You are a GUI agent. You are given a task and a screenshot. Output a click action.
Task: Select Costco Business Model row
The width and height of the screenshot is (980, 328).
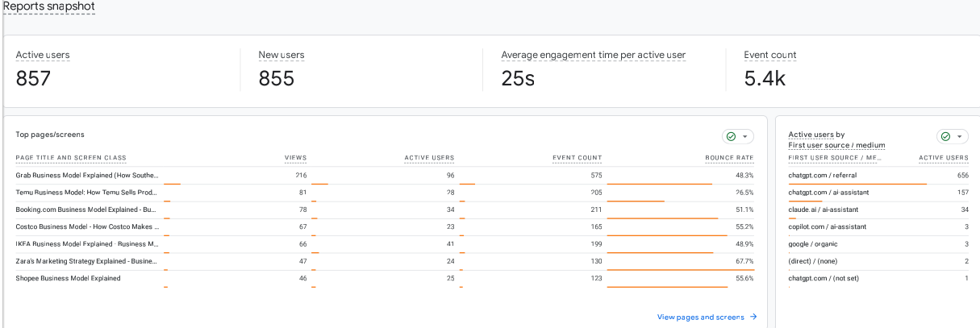pyautogui.click(x=385, y=227)
